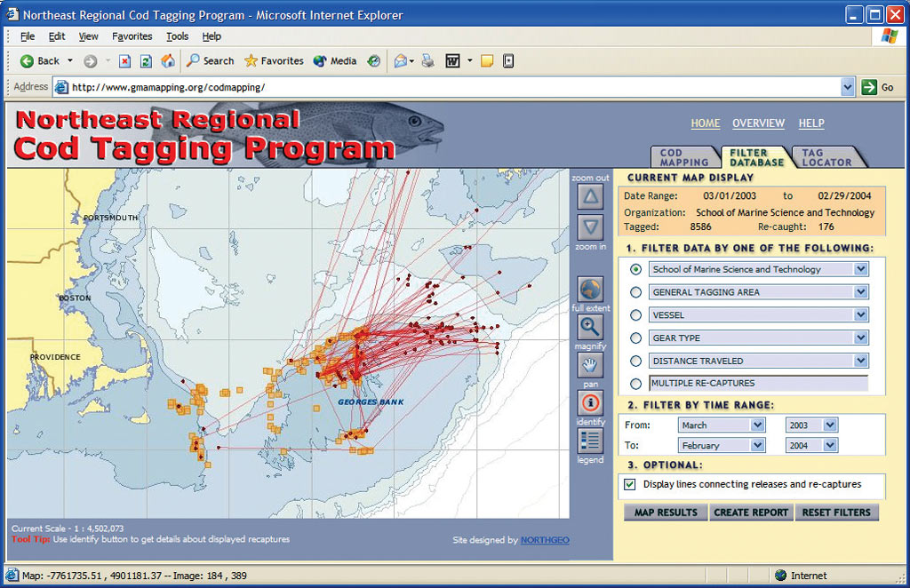This screenshot has width=910, height=588.
Task: Open the Favorites star in toolbar
Action: click(274, 61)
